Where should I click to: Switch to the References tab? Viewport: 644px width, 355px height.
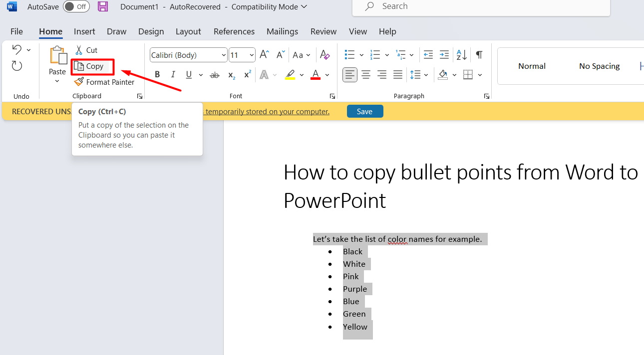tap(234, 31)
